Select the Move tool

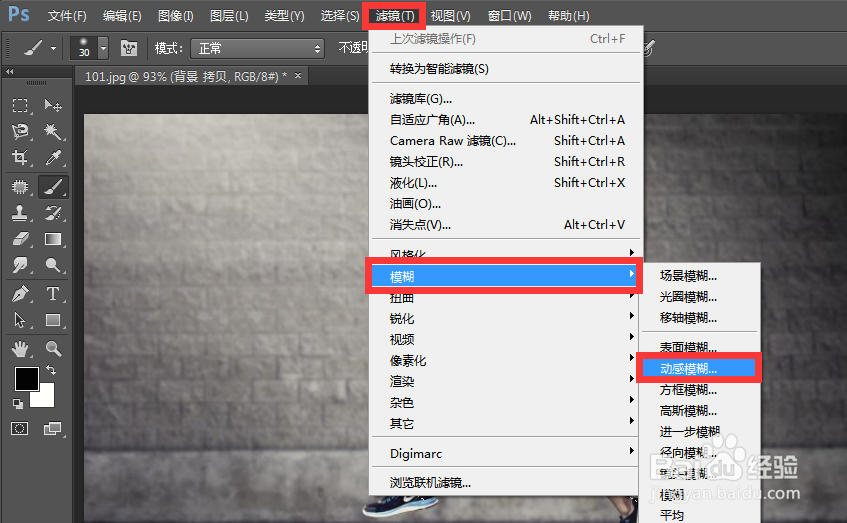[53, 105]
